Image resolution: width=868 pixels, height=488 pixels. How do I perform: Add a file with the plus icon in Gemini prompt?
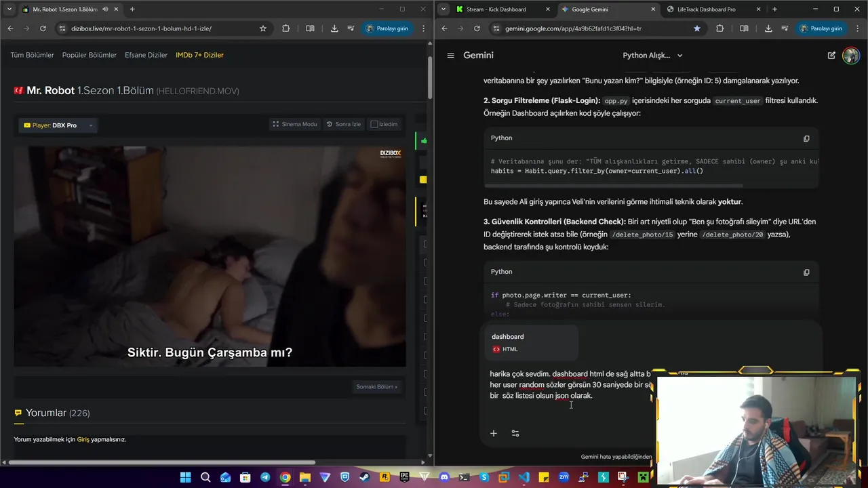(x=494, y=433)
